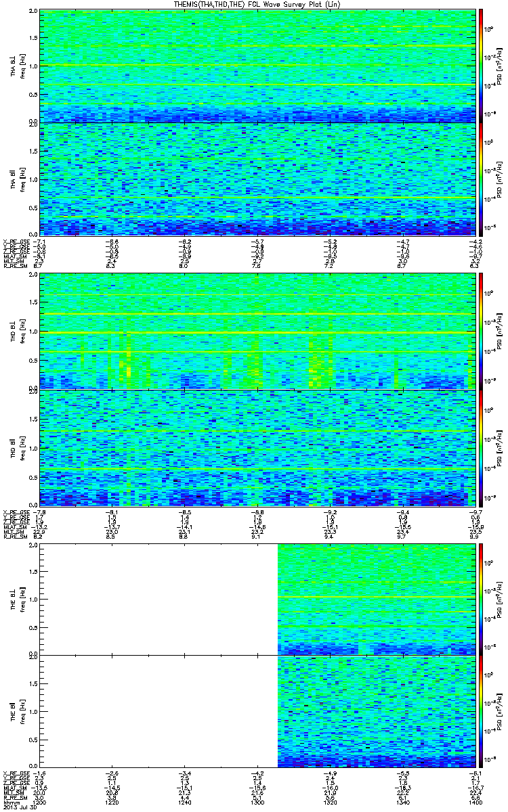Click the "1200" time tick label at left
This screenshot has height=812, width=508.
coord(40,802)
